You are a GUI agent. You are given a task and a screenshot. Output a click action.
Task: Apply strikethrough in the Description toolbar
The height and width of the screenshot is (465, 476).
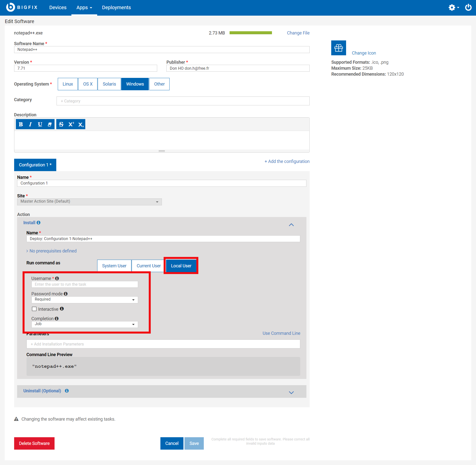[61, 124]
